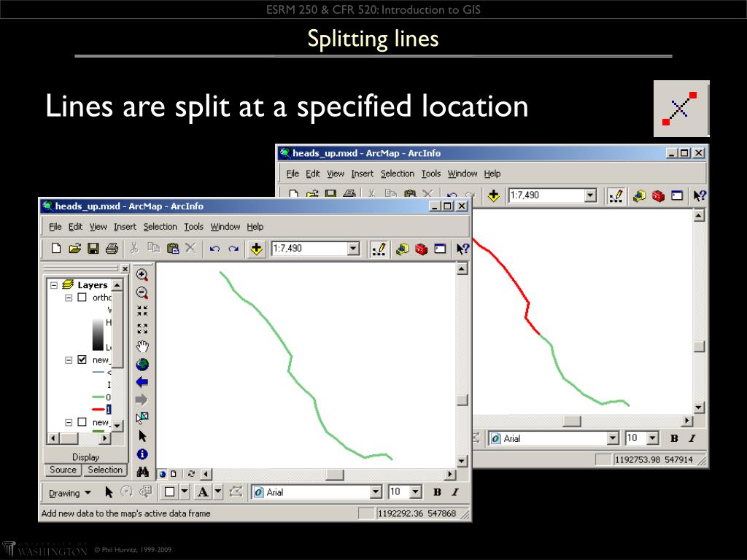Click horizontal scrollbar thumb in back window
The height and width of the screenshot is (560, 747).
(x=572, y=421)
